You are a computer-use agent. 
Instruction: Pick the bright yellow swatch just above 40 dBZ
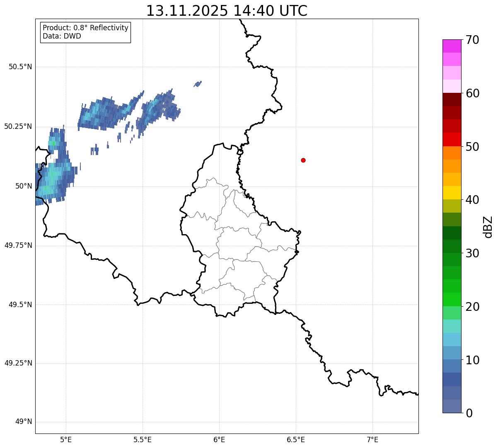(x=452, y=193)
